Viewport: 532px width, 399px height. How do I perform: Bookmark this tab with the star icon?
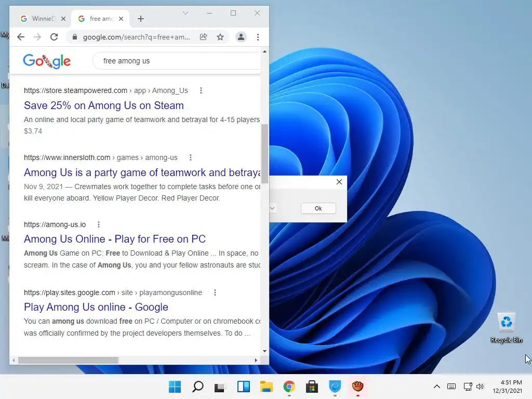[x=220, y=37]
